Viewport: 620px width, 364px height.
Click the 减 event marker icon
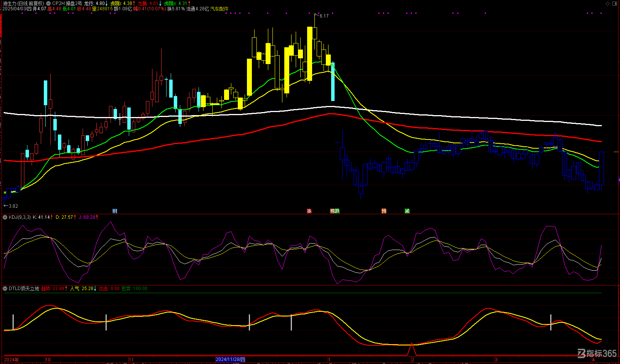407,211
